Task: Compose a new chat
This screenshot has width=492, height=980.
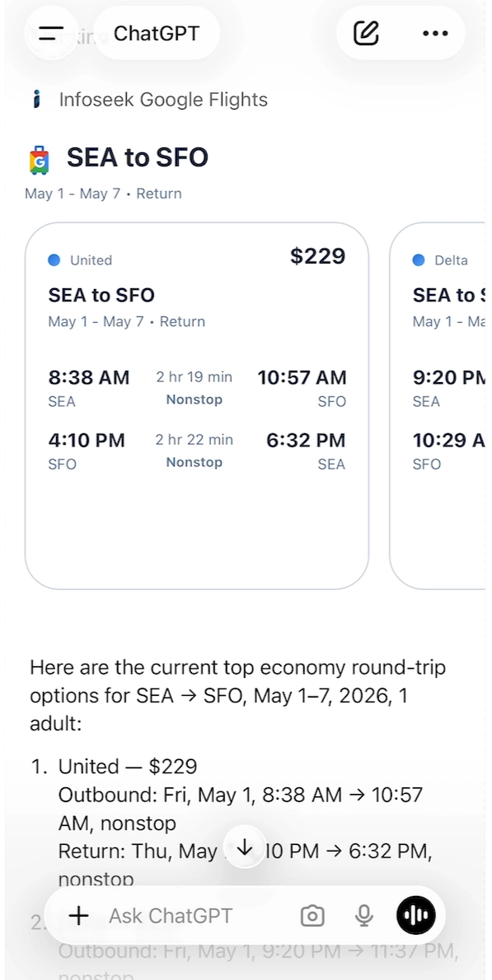Action: point(365,33)
